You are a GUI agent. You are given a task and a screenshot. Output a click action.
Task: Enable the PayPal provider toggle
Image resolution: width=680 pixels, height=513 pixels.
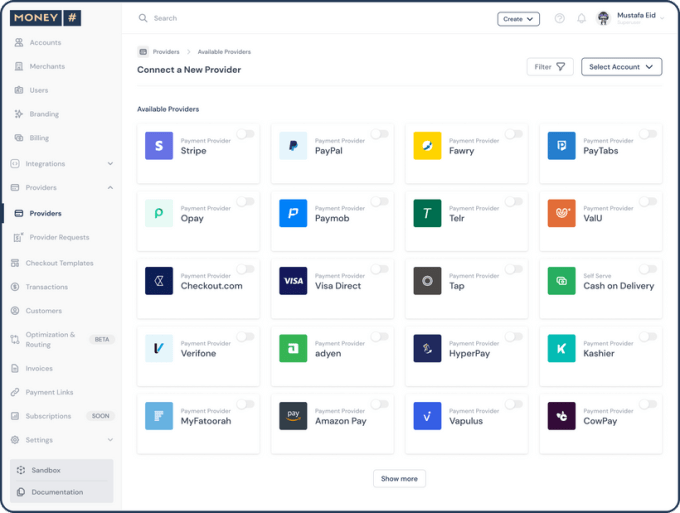(x=380, y=134)
